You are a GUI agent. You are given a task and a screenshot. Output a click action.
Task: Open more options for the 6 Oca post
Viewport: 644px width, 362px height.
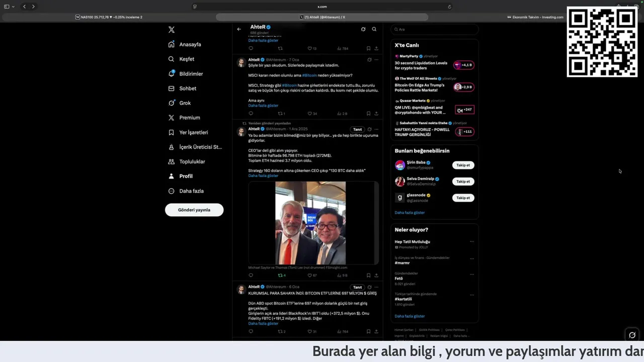376,287
